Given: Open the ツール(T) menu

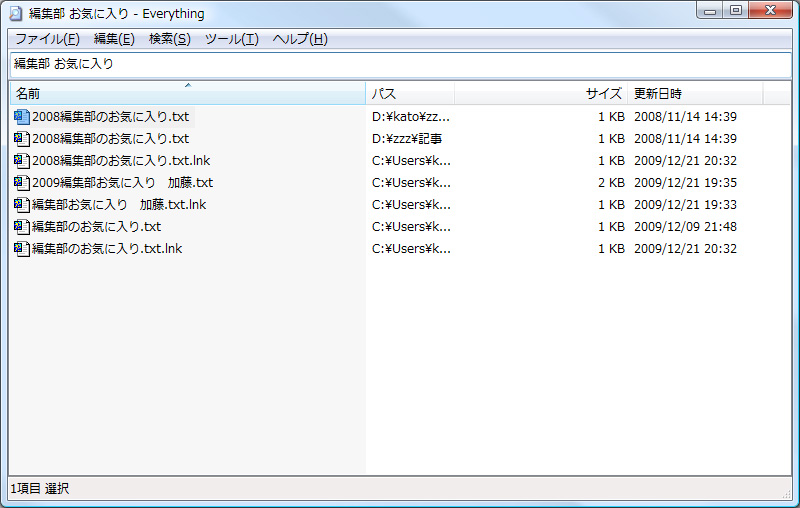Looking at the screenshot, I should coord(232,39).
